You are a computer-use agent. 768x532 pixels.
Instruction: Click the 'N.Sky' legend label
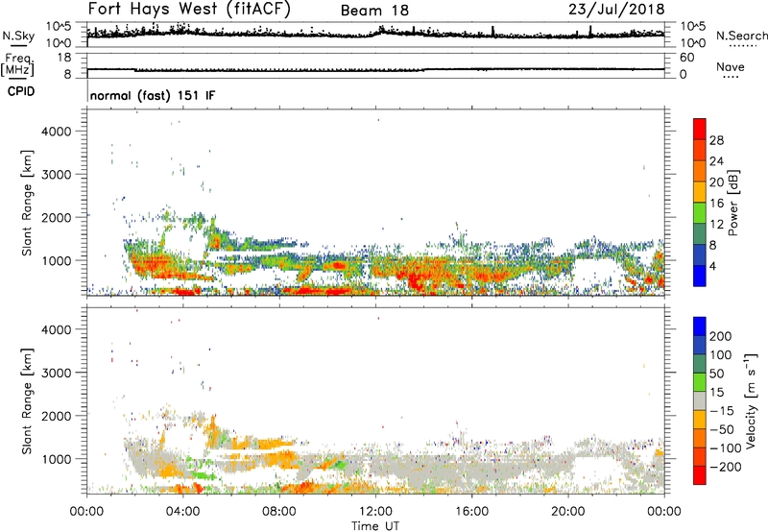[18, 36]
